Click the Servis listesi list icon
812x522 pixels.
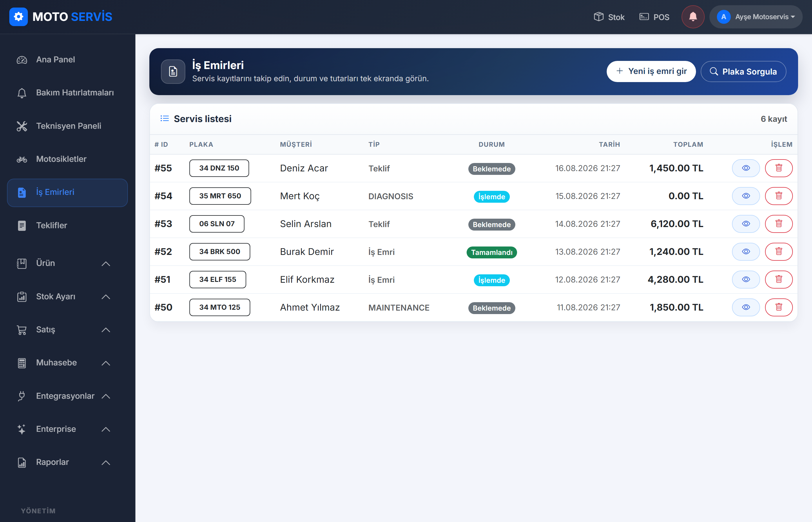coord(165,119)
